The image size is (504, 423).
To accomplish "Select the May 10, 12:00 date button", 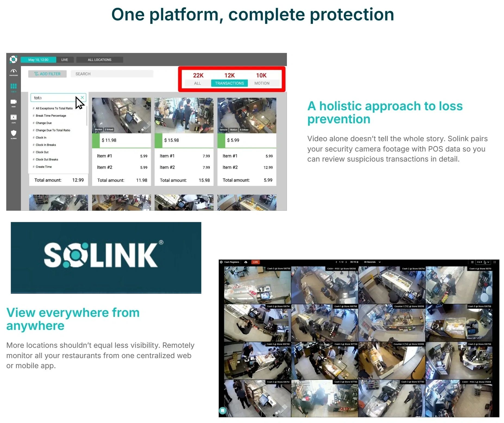I will coord(38,60).
